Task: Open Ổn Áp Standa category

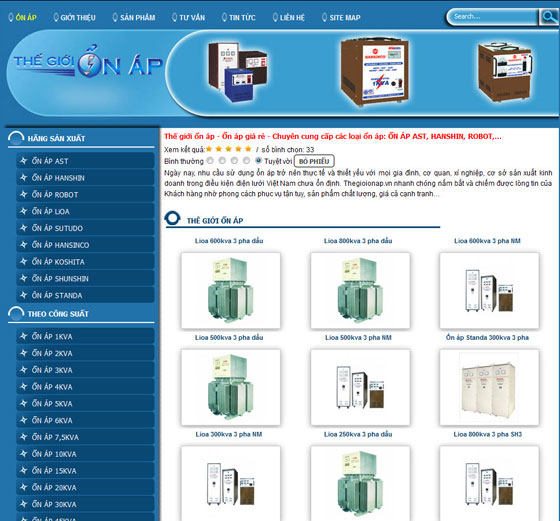Action: point(85,295)
